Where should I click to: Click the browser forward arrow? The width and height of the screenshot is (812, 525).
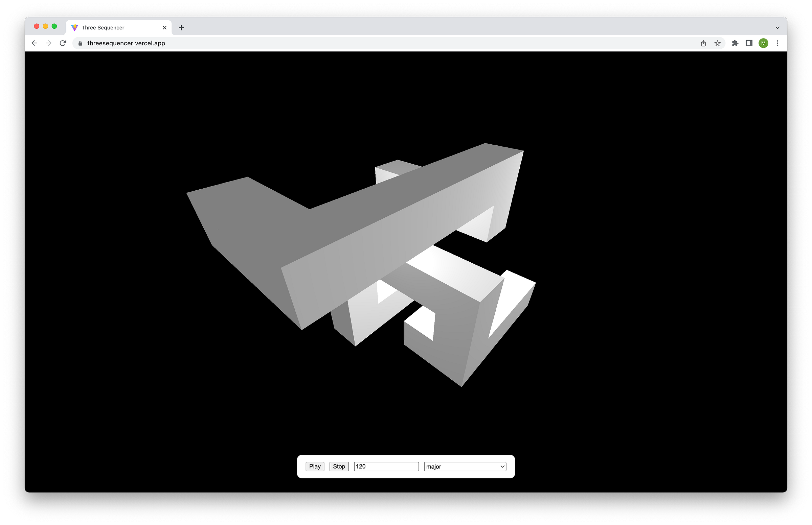(x=49, y=43)
